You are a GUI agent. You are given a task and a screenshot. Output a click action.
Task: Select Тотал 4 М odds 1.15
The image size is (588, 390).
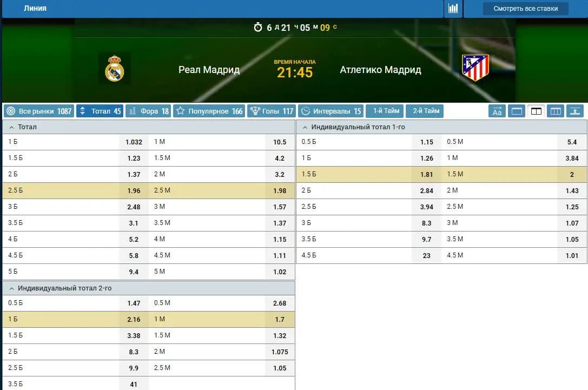pyautogui.click(x=280, y=239)
